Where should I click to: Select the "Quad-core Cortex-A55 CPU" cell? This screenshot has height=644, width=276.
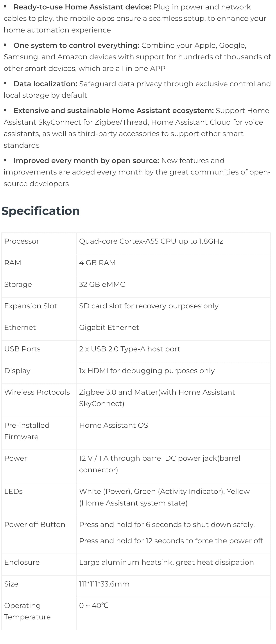[151, 241]
